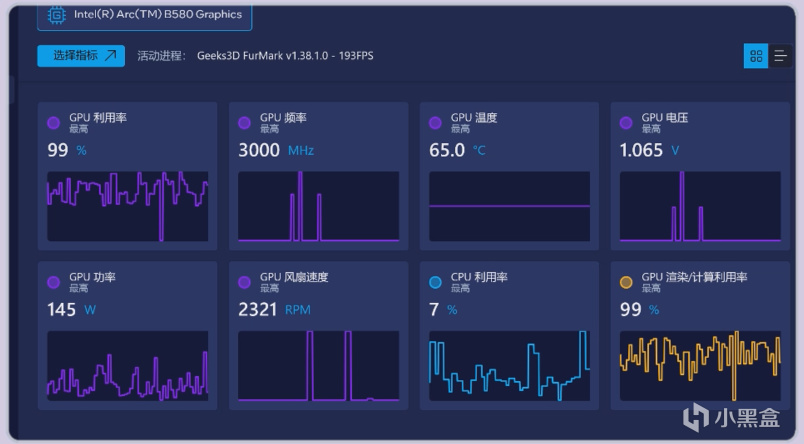Switch to list view layout icon

(780, 56)
